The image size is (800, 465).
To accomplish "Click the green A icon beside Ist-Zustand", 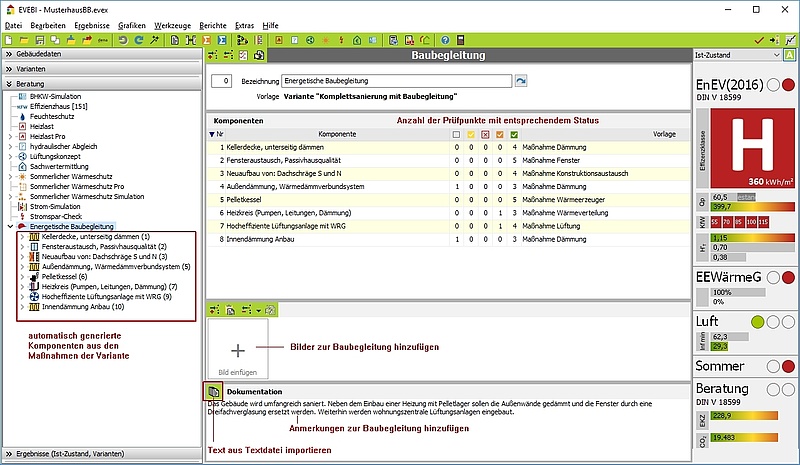I will (x=789, y=55).
